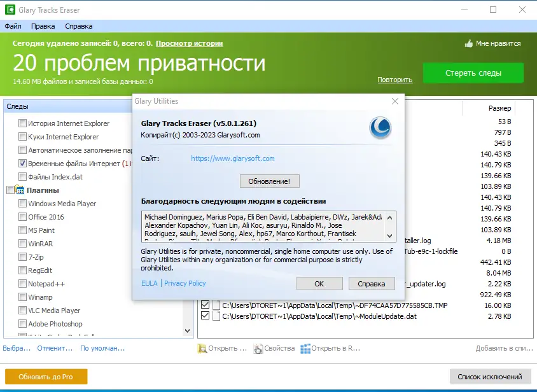Screen dimensions: 537x392
Task: Click the 442.41 KB size value
Action: pyautogui.click(x=496, y=262)
